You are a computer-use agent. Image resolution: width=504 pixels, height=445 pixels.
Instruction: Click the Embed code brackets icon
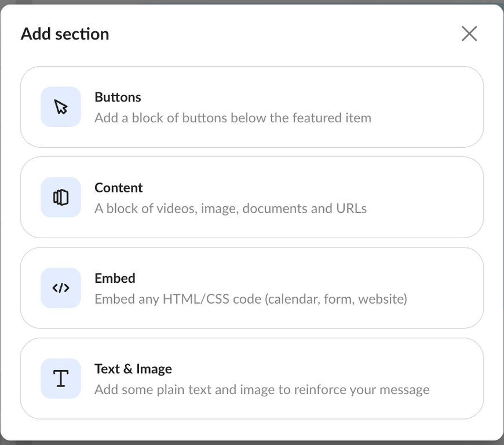coord(61,288)
